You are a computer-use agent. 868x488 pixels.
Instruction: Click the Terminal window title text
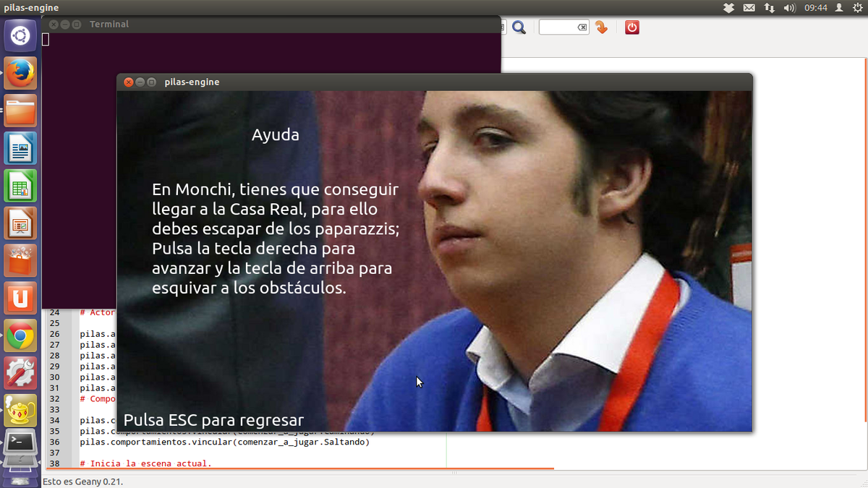pos(109,25)
